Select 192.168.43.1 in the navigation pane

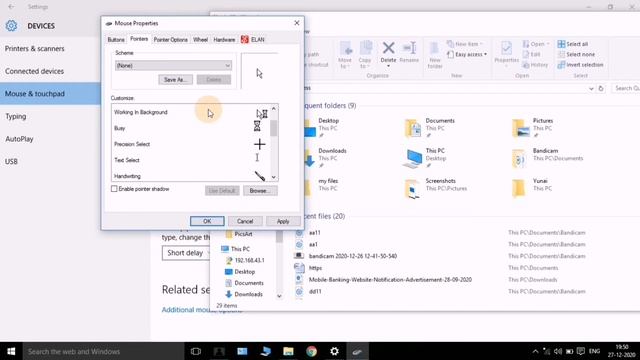pyautogui.click(x=245, y=260)
